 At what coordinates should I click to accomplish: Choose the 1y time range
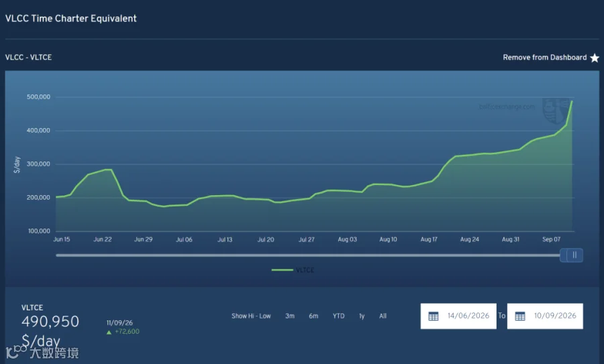tap(362, 316)
